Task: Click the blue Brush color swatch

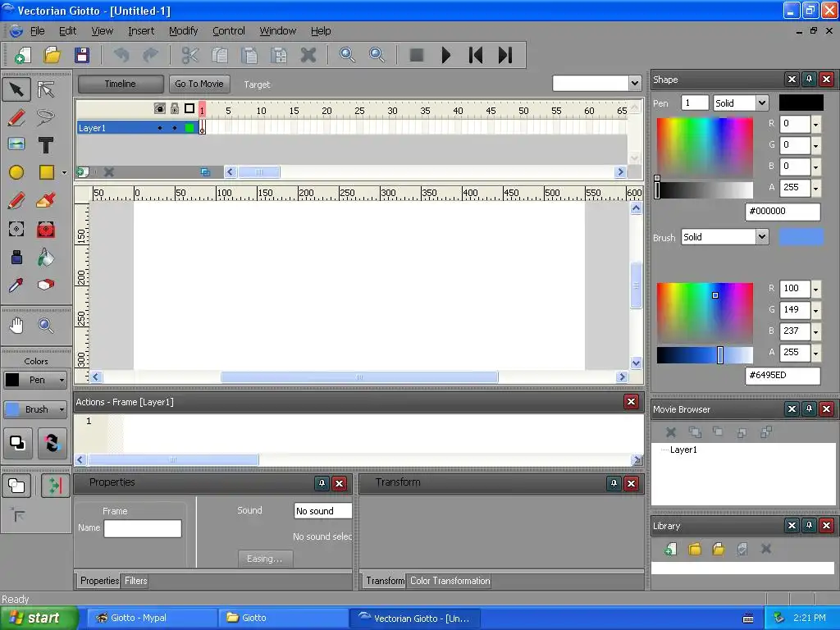Action: pos(801,237)
